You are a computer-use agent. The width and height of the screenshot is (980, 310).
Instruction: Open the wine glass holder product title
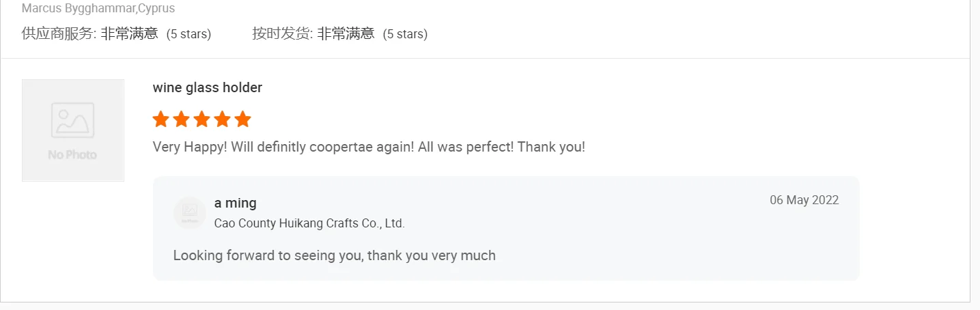click(x=208, y=87)
